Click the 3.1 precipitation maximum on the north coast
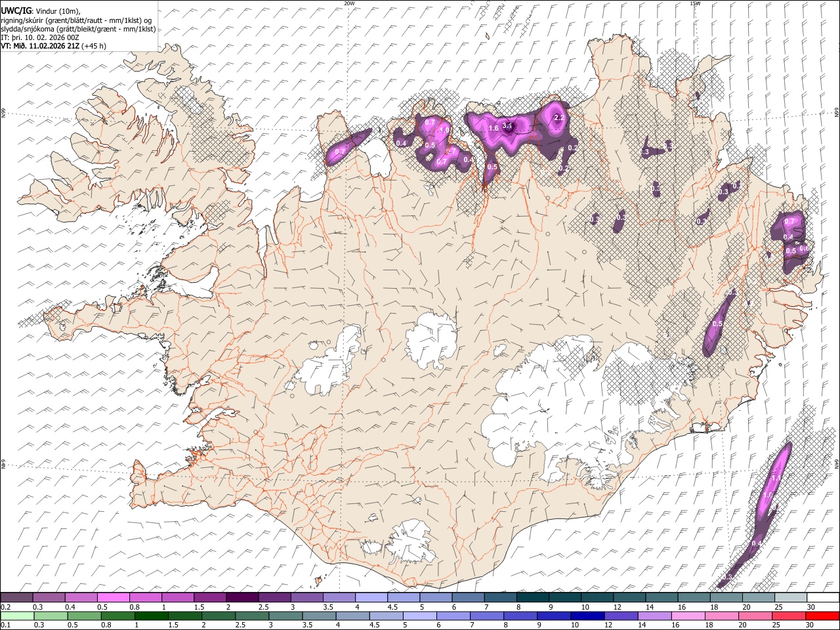This screenshot has width=840, height=630. point(507,125)
